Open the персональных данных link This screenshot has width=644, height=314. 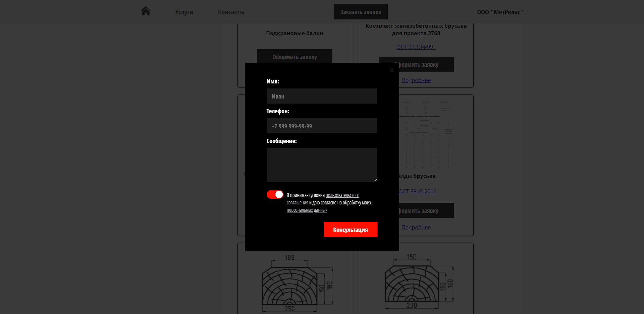(x=307, y=210)
